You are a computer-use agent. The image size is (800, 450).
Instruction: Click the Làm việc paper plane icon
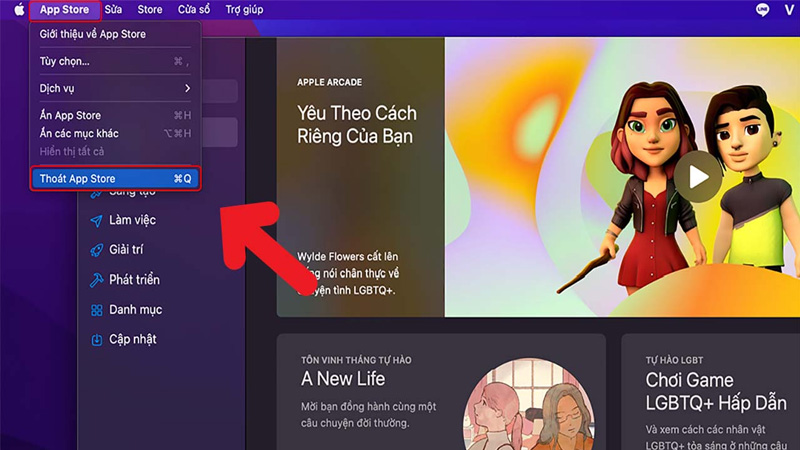click(96, 220)
